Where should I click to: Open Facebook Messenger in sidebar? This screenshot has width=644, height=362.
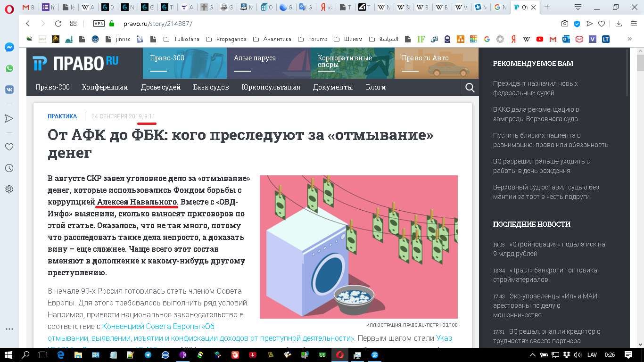(x=9, y=47)
